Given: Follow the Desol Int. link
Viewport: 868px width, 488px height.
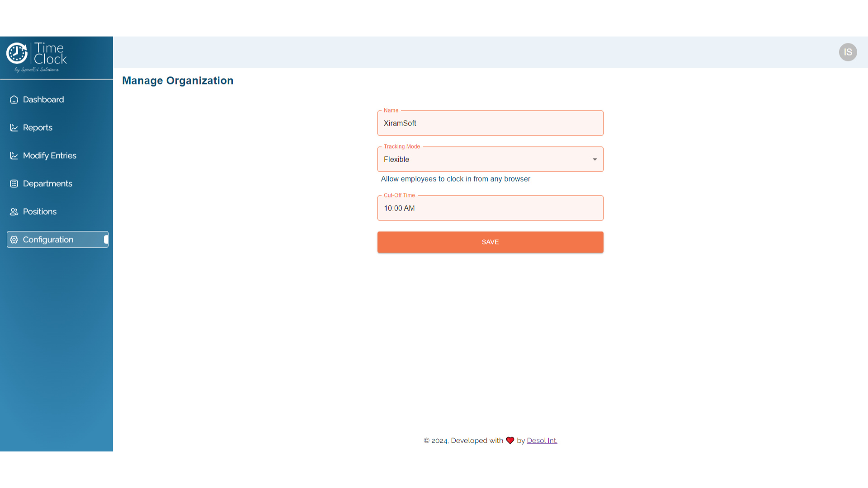Looking at the screenshot, I should click(x=542, y=441).
